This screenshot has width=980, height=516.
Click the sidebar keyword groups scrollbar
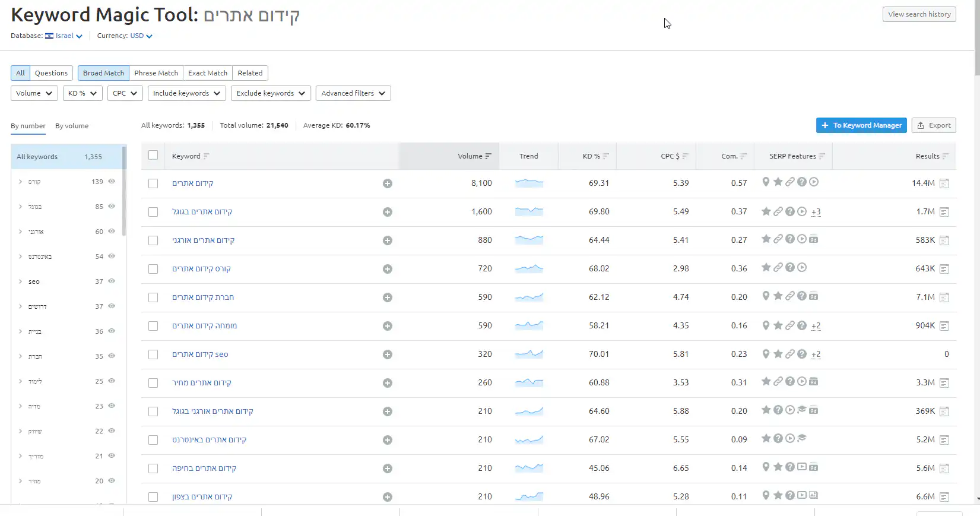pos(124,190)
